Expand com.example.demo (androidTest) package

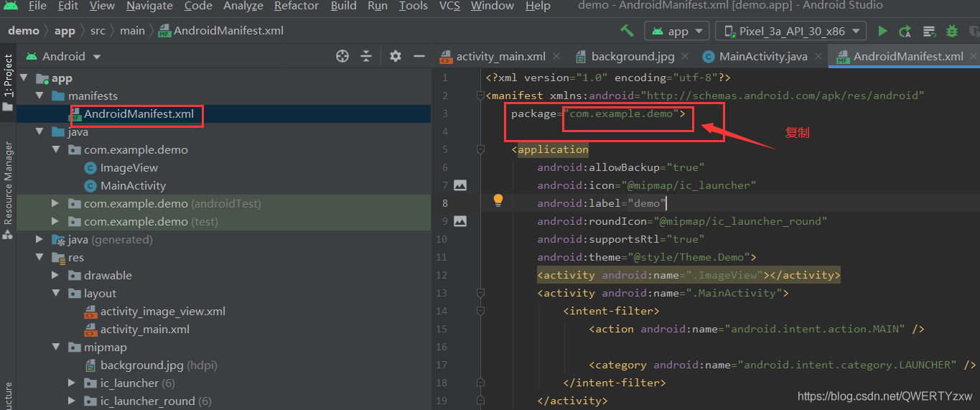(56, 204)
